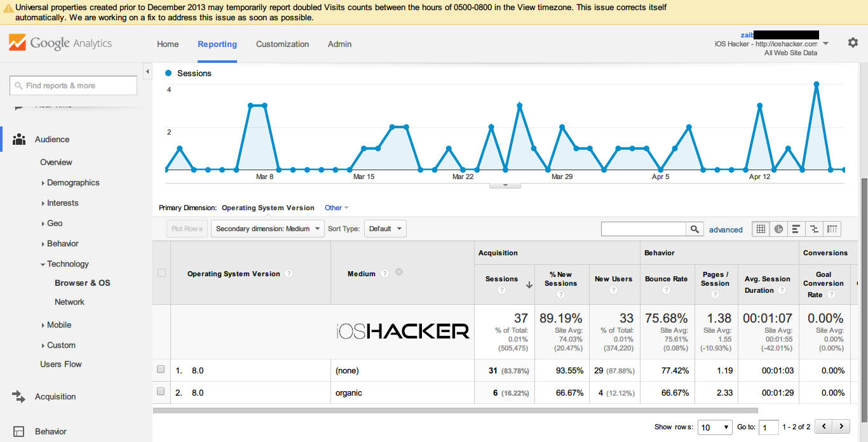Open Users Flow report
The width and height of the screenshot is (868, 442).
61,365
